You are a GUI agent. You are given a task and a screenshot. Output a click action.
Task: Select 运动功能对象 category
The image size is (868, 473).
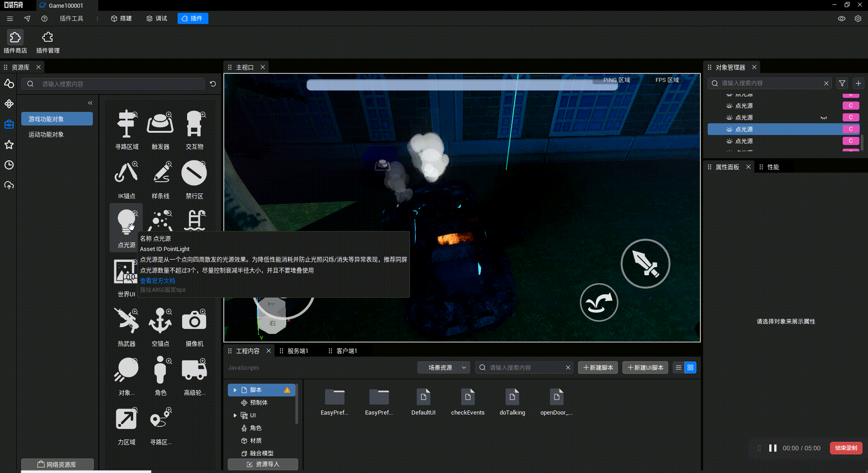click(57, 135)
